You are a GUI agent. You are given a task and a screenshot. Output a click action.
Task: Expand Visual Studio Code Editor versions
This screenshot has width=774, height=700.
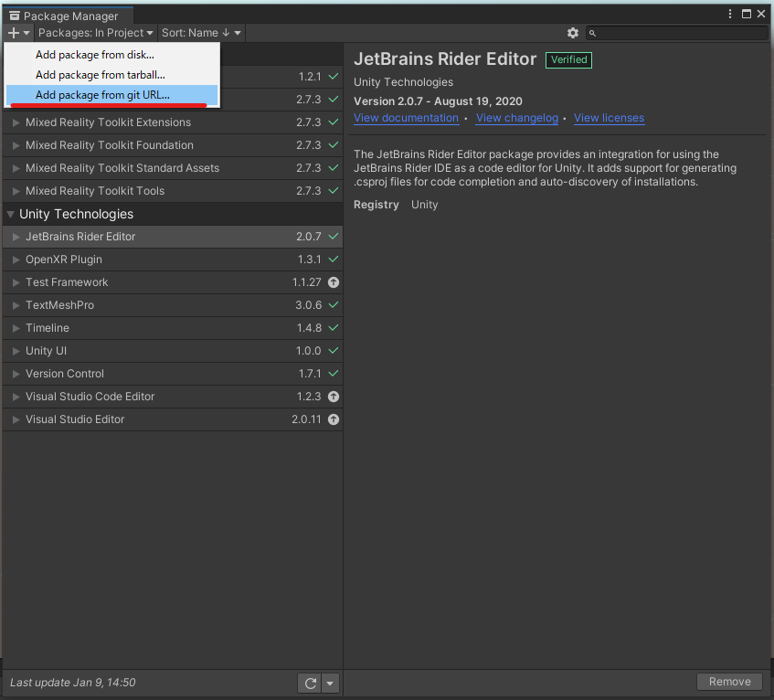coord(16,397)
